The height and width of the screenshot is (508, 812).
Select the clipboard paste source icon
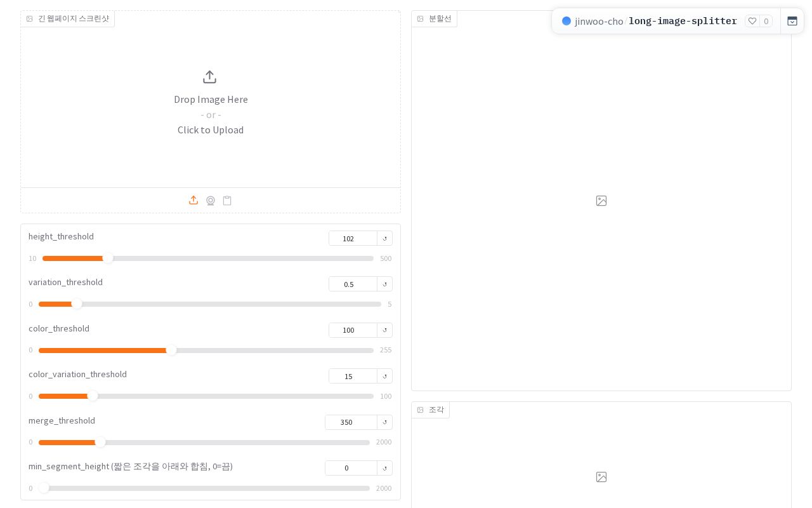click(227, 201)
